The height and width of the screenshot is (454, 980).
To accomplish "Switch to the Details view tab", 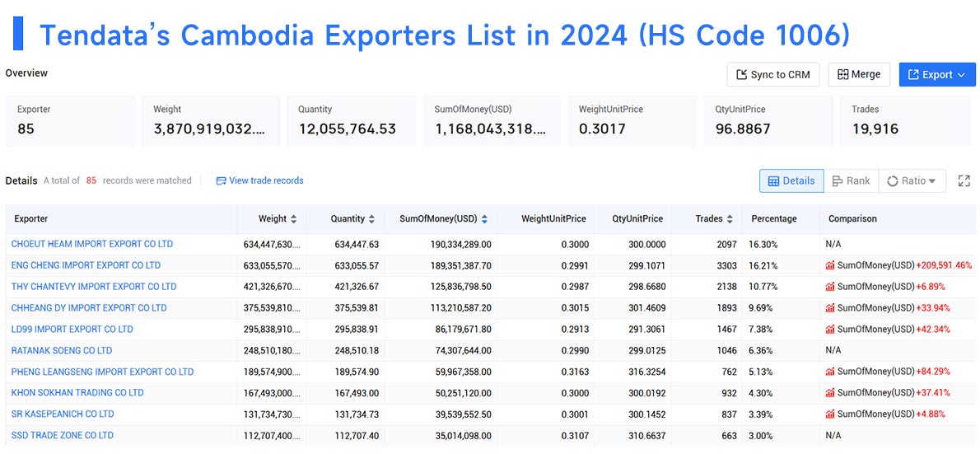I will (791, 180).
